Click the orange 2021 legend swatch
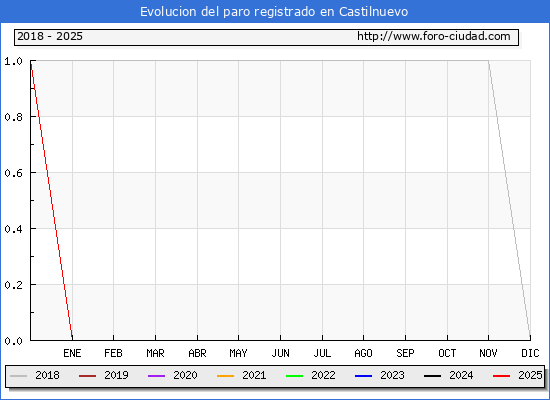 point(226,376)
